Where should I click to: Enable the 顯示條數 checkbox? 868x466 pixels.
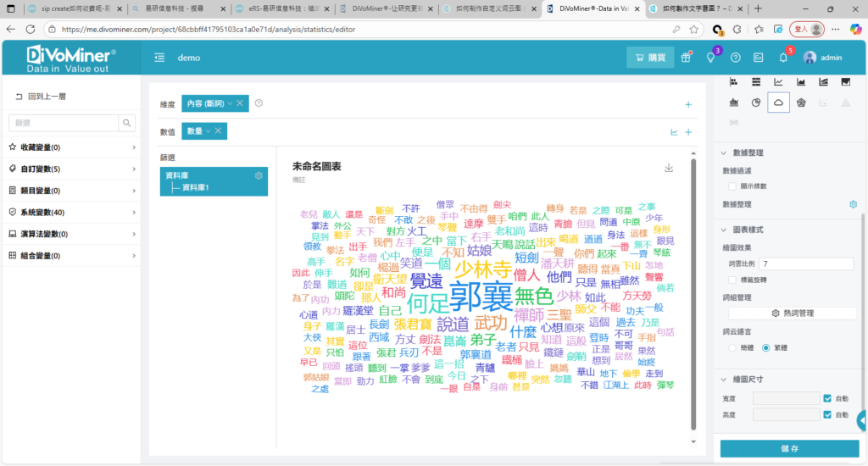click(732, 186)
